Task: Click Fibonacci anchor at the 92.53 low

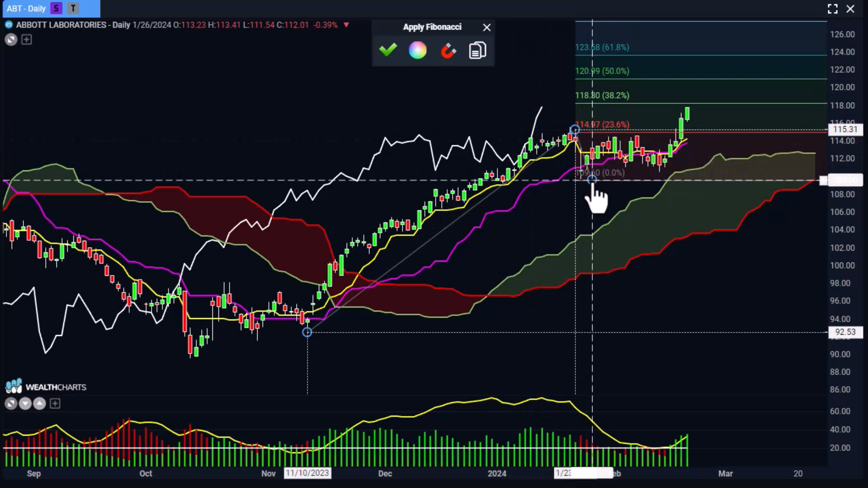Action: [x=307, y=333]
